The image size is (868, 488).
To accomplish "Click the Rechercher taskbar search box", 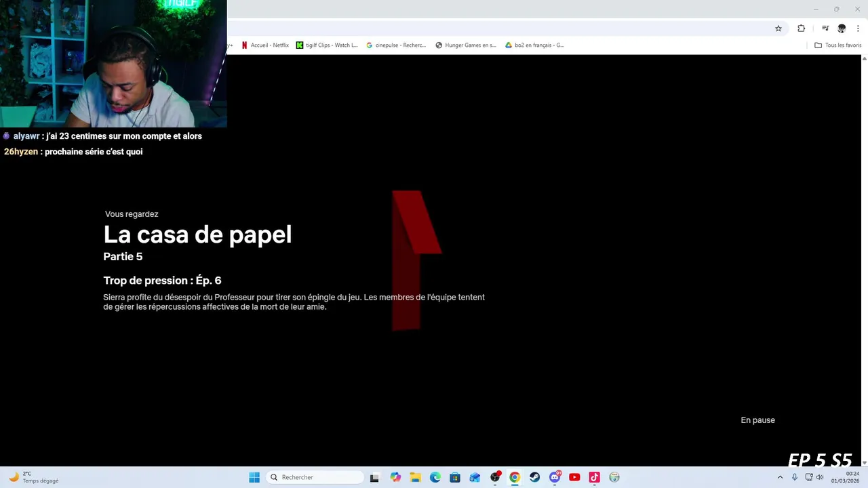I will 315,477.
